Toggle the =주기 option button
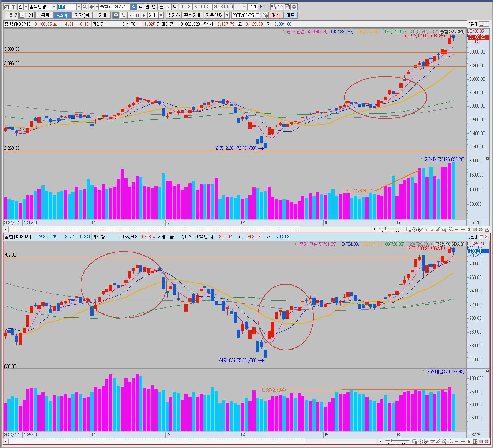 tap(62, 15)
